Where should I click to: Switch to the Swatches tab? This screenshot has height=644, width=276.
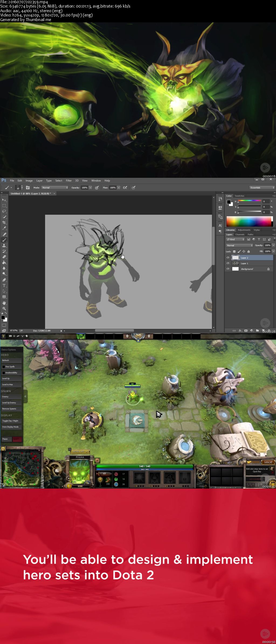(239, 196)
